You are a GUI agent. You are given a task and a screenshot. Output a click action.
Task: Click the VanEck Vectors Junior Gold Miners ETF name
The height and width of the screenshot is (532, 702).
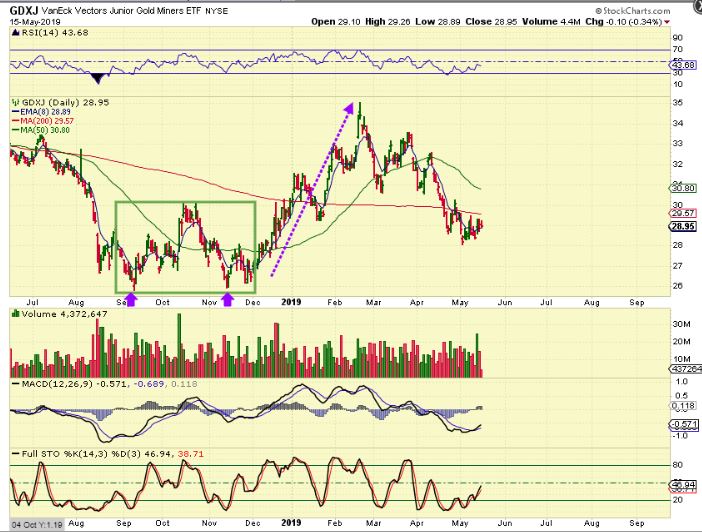click(x=122, y=10)
